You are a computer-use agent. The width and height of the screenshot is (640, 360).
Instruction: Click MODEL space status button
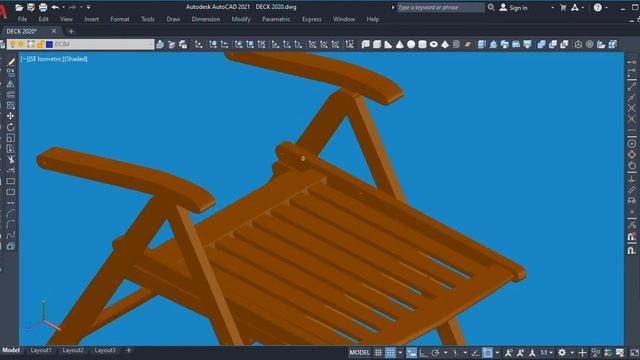360,353
